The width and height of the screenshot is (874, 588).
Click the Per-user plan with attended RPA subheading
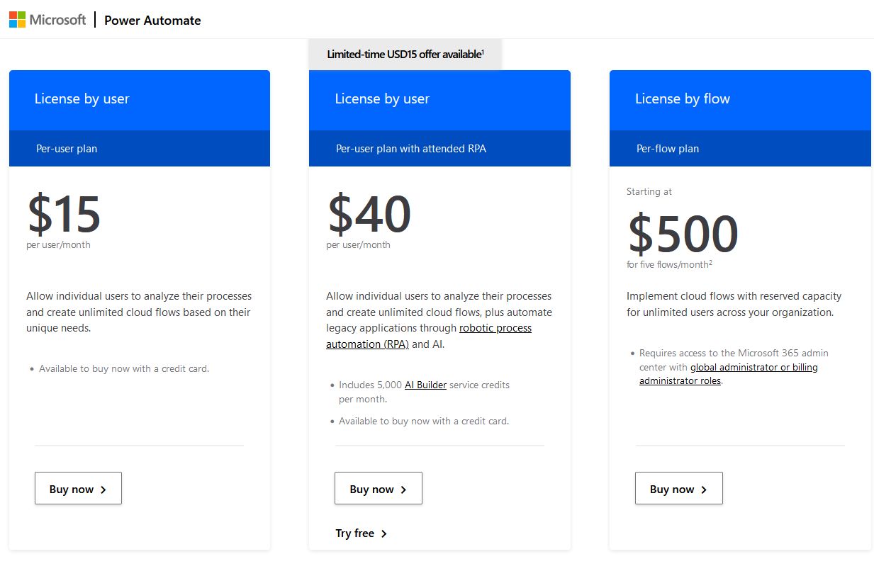point(411,149)
